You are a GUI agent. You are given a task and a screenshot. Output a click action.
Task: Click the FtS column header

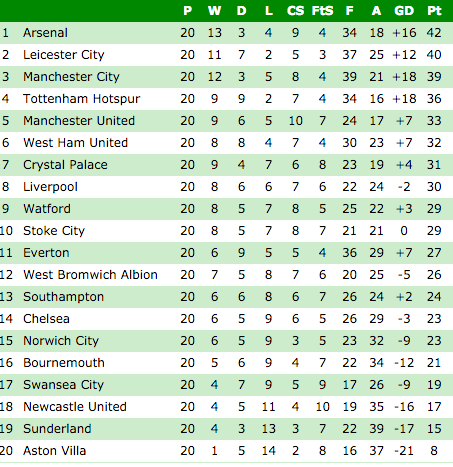322,11
